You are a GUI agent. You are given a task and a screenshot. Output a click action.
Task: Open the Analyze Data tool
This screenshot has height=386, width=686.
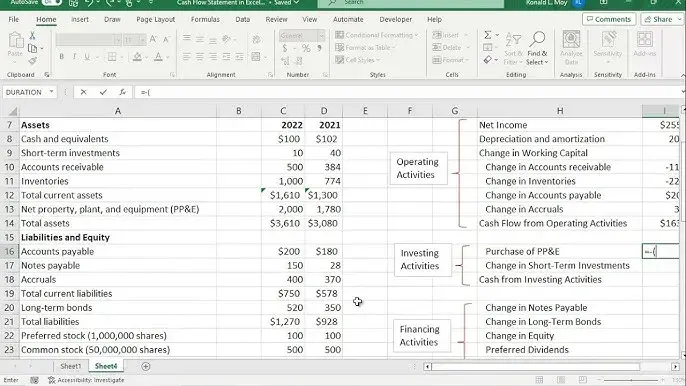tap(571, 47)
